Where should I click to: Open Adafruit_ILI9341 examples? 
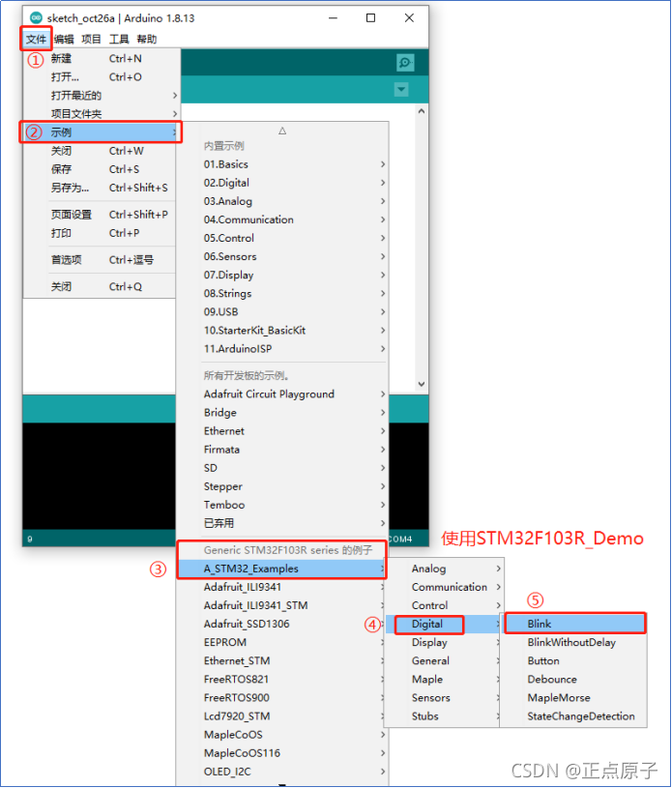click(x=282, y=587)
